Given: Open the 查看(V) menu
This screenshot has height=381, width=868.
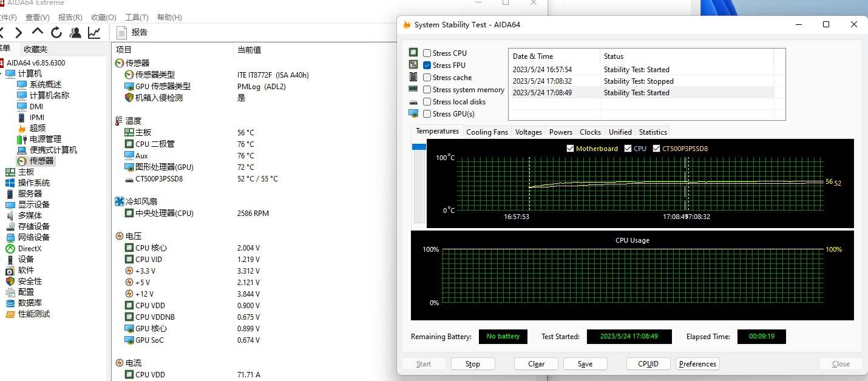Looking at the screenshot, I should tap(38, 18).
